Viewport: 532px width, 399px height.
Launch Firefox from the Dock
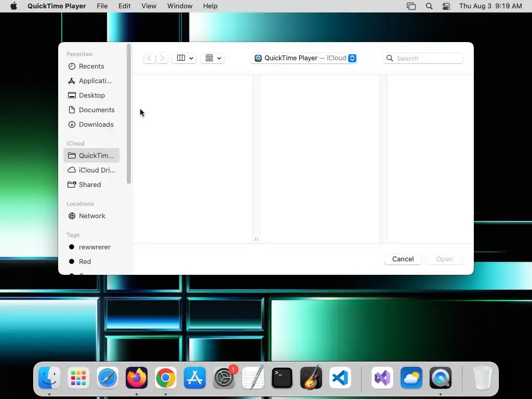pyautogui.click(x=137, y=378)
